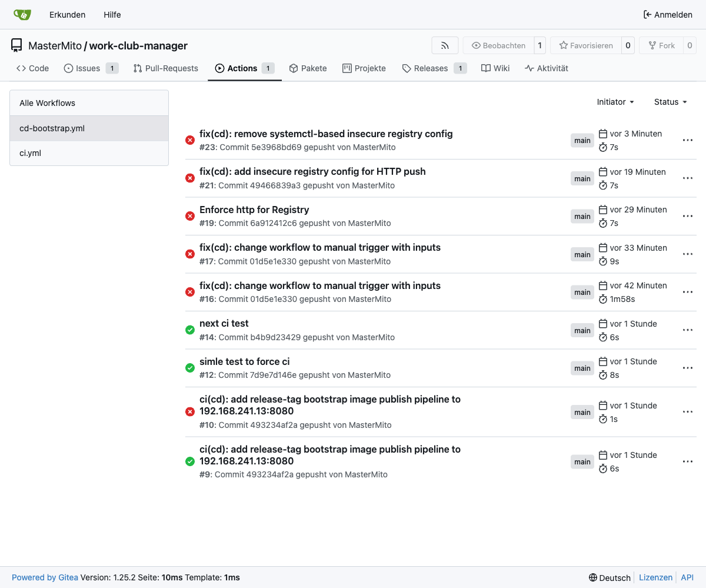This screenshot has width=706, height=588.
Task: Open the Deutsch language selector
Action: click(x=610, y=577)
